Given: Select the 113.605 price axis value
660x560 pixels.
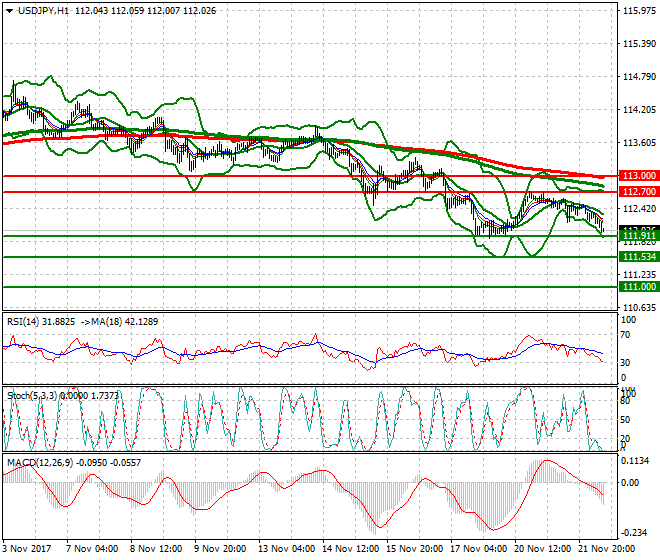Looking at the screenshot, I should click(639, 143).
